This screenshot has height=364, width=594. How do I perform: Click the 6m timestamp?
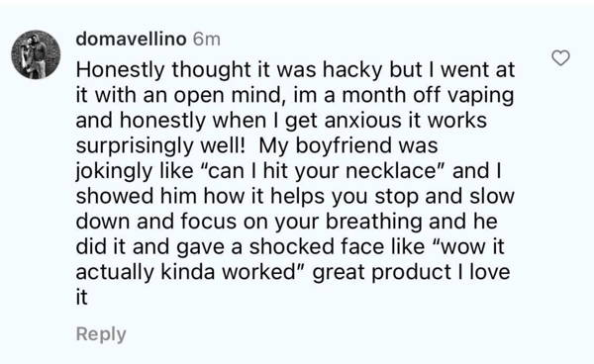207,39
